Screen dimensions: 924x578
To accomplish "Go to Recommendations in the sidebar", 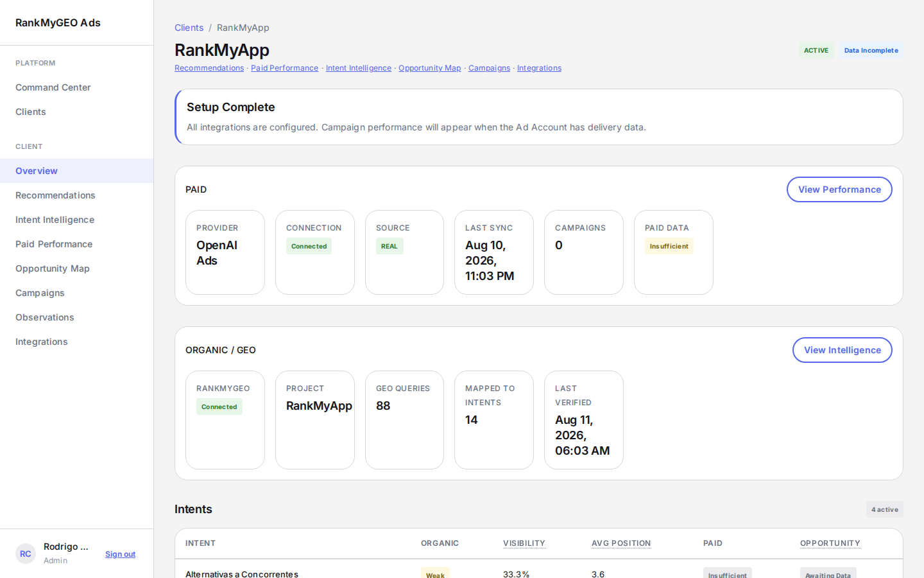I will tap(77, 195).
